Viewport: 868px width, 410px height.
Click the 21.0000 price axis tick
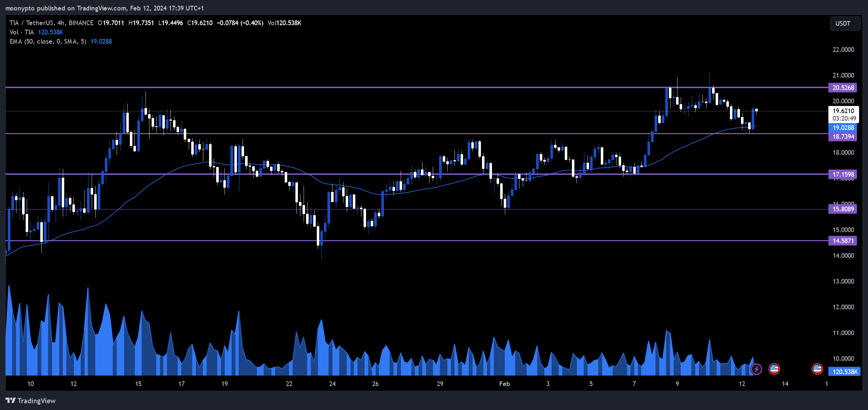[x=843, y=75]
